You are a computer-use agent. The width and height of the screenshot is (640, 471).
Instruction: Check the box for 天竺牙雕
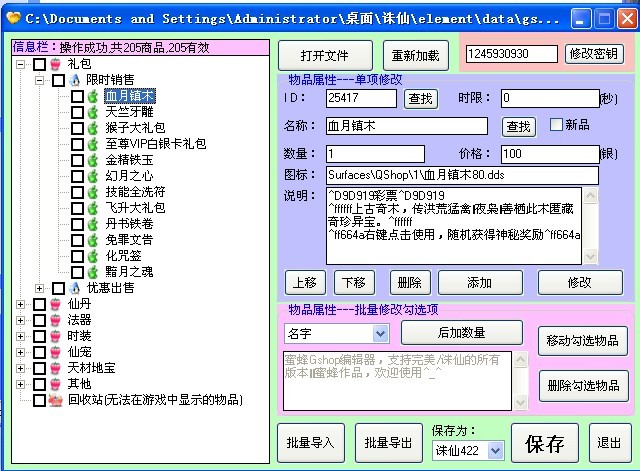(77, 113)
